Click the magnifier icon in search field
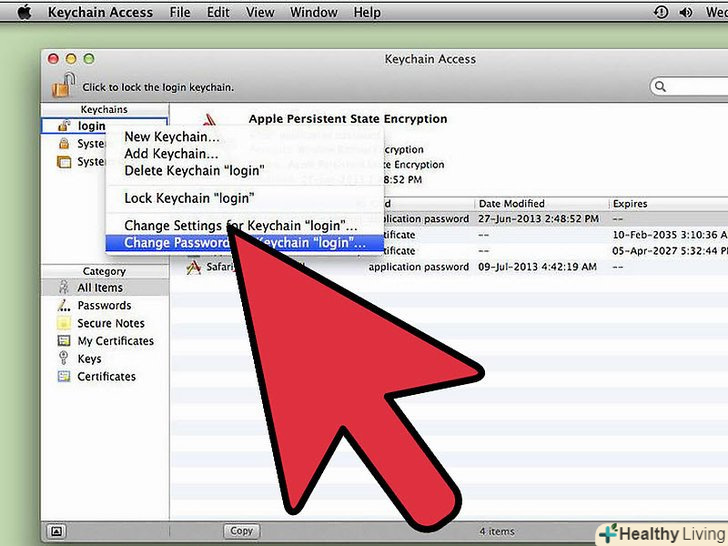 [660, 86]
